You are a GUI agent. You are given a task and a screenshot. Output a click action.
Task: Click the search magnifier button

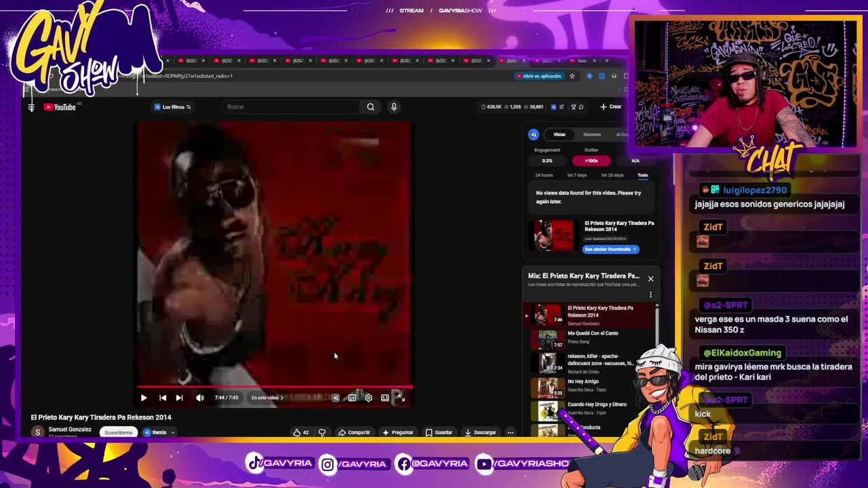pos(370,106)
